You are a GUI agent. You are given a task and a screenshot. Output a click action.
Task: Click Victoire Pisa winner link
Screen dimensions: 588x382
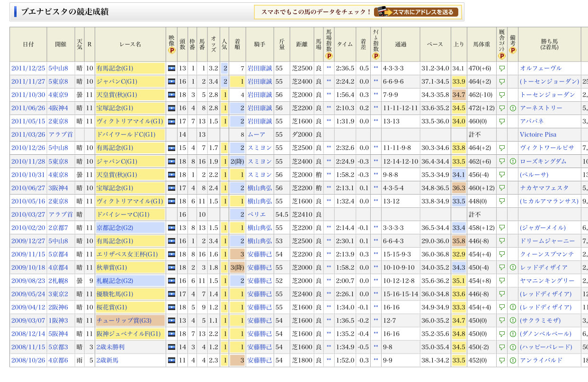pos(538,134)
